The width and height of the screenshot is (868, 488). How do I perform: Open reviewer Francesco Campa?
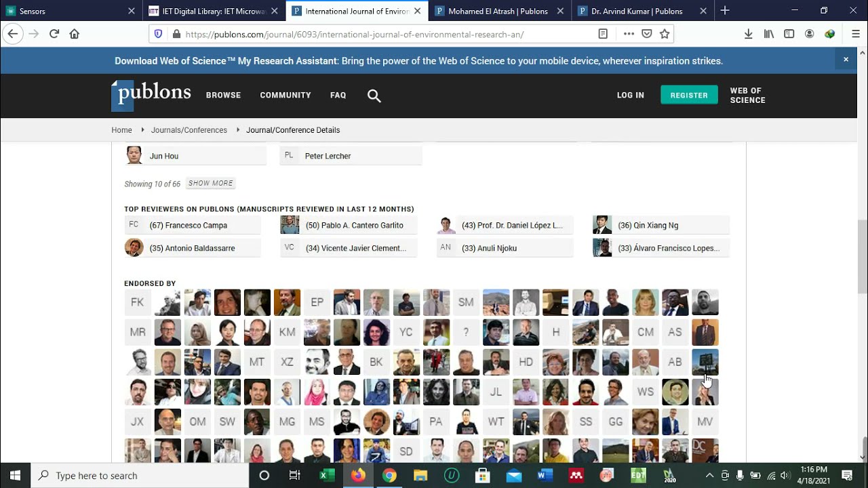click(193, 225)
